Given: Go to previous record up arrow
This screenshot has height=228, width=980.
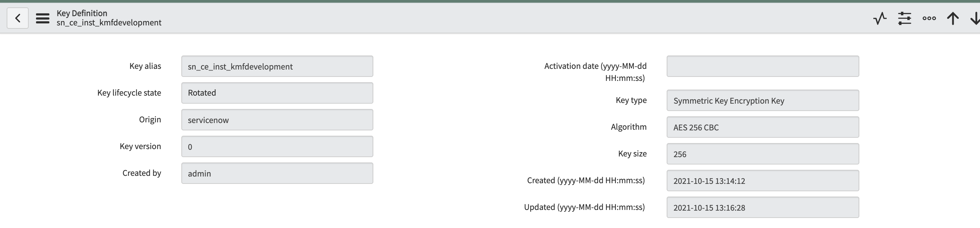Looking at the screenshot, I should point(953,18).
